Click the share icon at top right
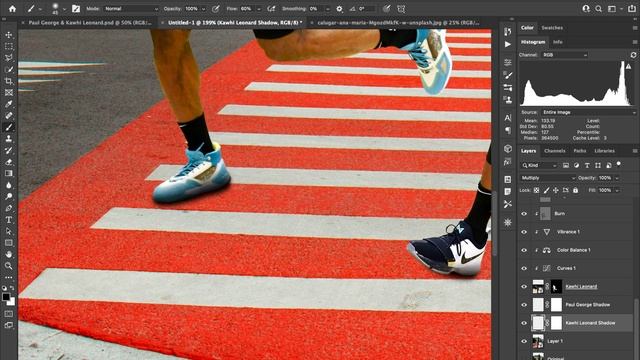The height and width of the screenshot is (360, 640). click(x=632, y=9)
